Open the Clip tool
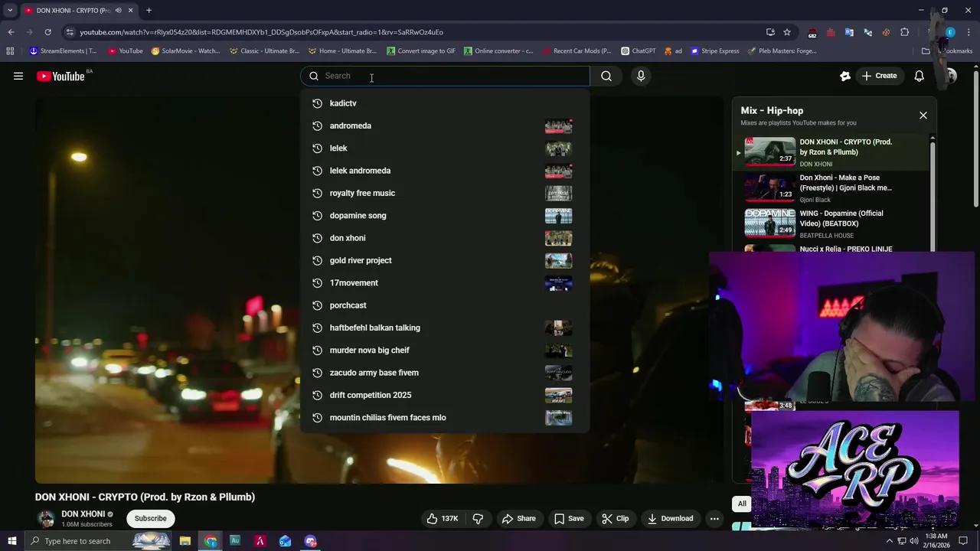 coord(615,518)
